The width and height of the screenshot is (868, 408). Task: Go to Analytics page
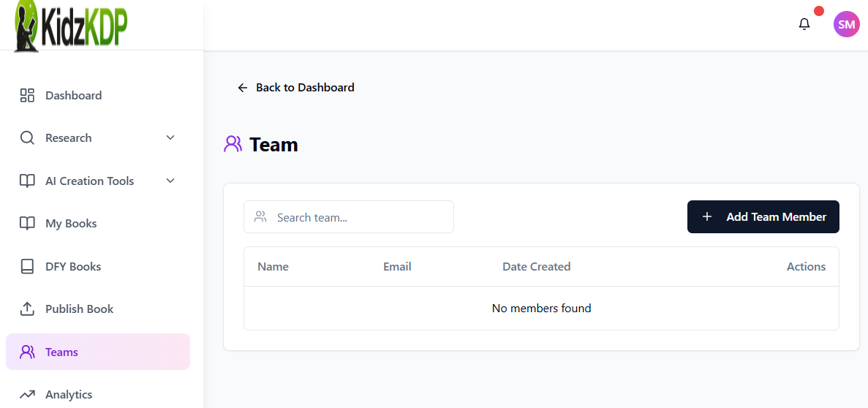[x=69, y=395]
